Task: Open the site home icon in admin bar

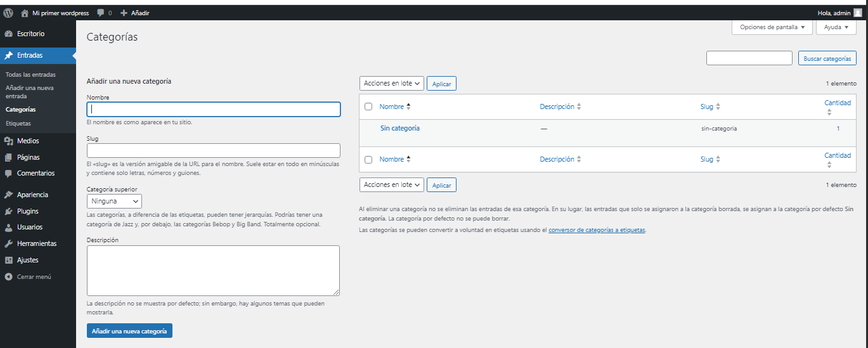Action: [25, 13]
